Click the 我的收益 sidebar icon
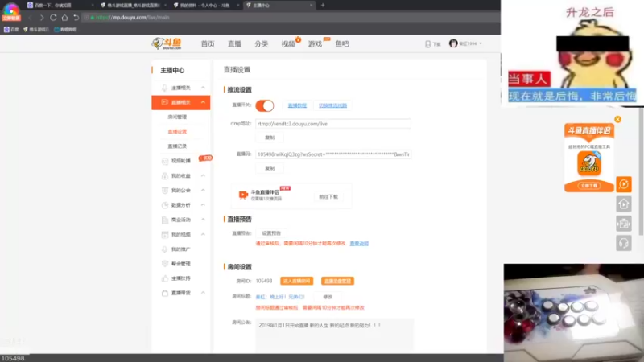The width and height of the screenshot is (644, 362). pyautogui.click(x=165, y=175)
